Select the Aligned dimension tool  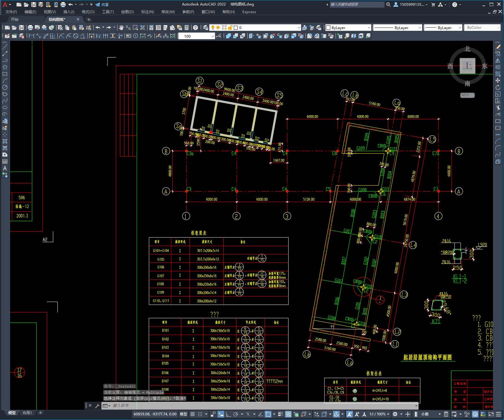pyautogui.click(x=38, y=36)
